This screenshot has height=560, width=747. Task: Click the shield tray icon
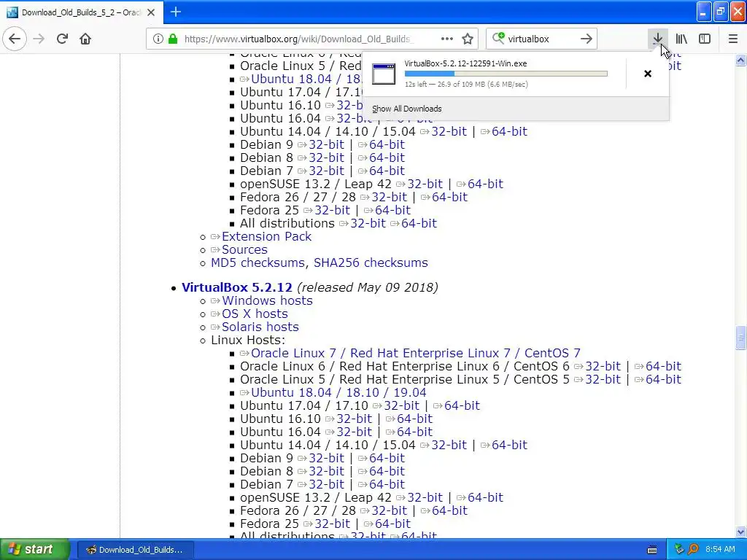679,550
